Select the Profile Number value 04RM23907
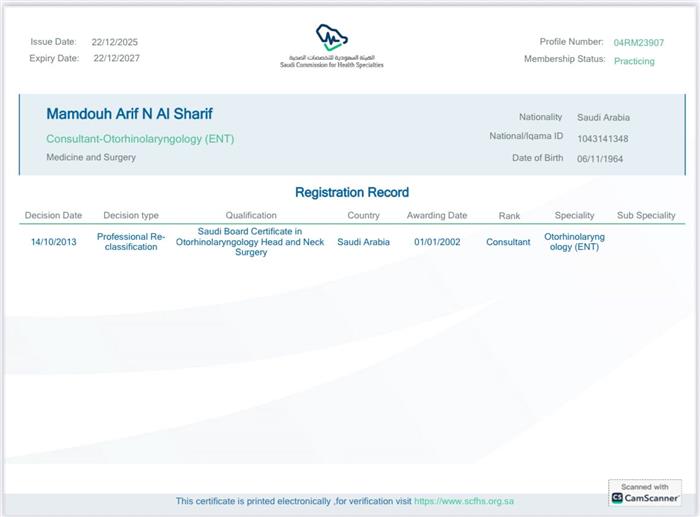Screen dimensions: 700x517 click(x=638, y=42)
